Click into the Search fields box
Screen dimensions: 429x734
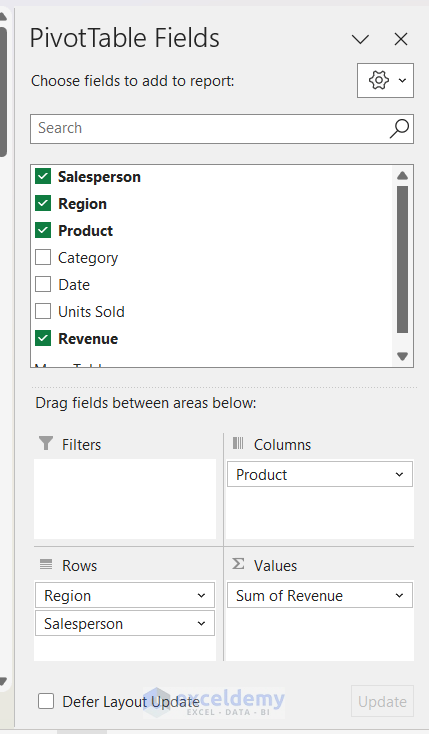(x=222, y=129)
